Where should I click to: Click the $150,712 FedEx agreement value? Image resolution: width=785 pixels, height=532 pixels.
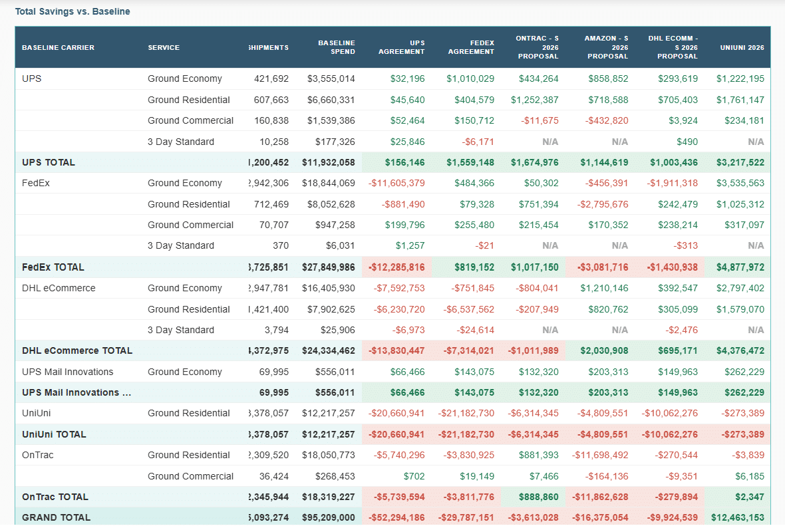(x=474, y=120)
